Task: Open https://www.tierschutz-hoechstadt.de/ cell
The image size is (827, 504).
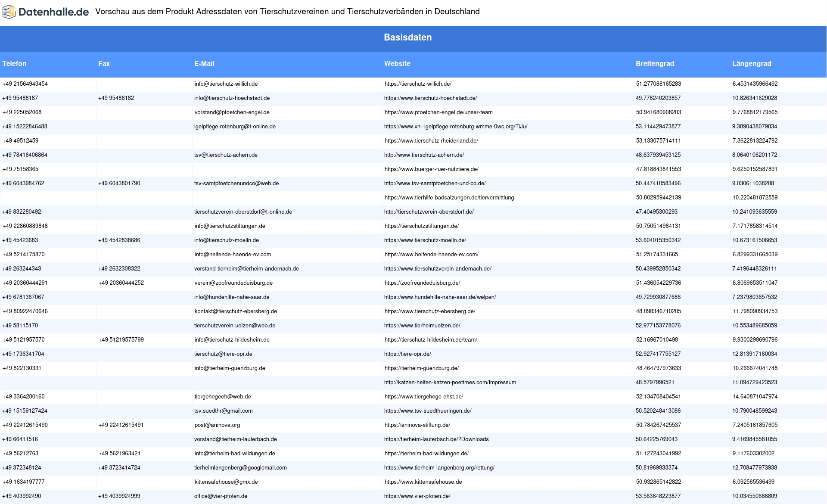Action: [431, 98]
